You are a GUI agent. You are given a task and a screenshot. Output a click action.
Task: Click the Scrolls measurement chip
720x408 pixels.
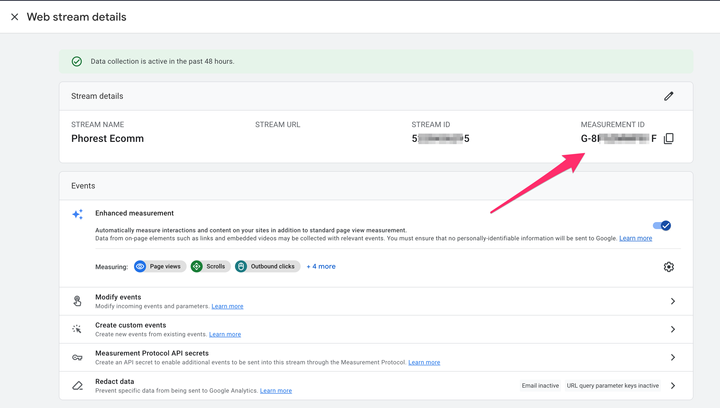tap(210, 267)
